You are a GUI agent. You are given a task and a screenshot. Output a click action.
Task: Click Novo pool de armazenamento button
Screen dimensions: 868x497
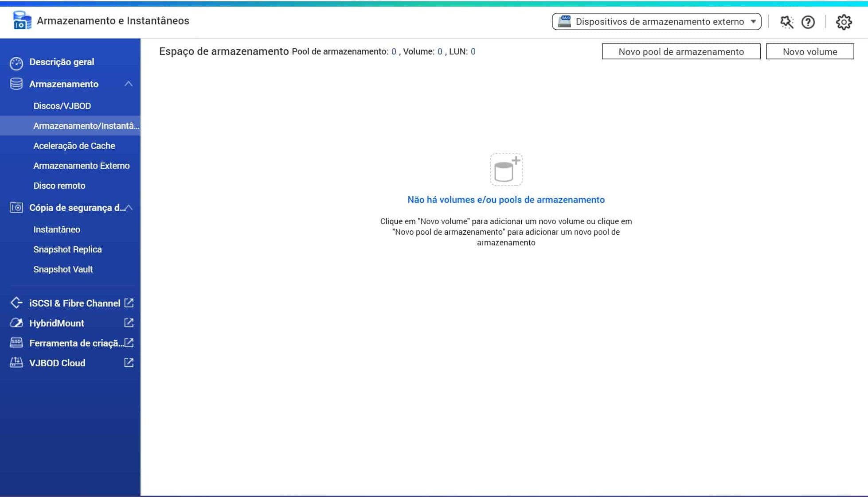point(681,51)
